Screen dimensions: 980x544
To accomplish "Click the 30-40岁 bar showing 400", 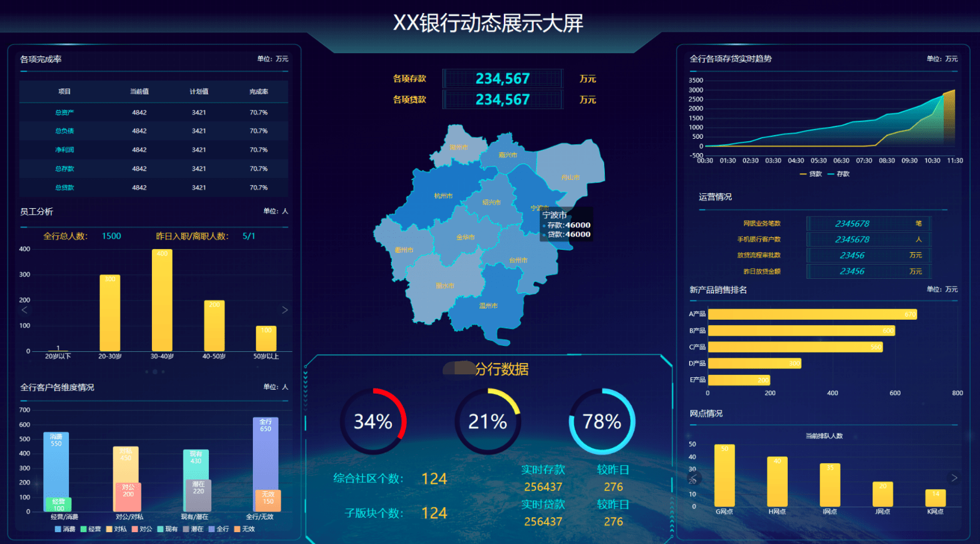I will [x=162, y=300].
